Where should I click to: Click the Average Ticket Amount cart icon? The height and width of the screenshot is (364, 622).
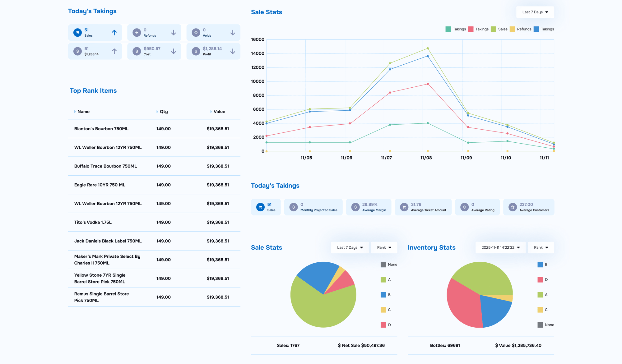click(x=404, y=207)
